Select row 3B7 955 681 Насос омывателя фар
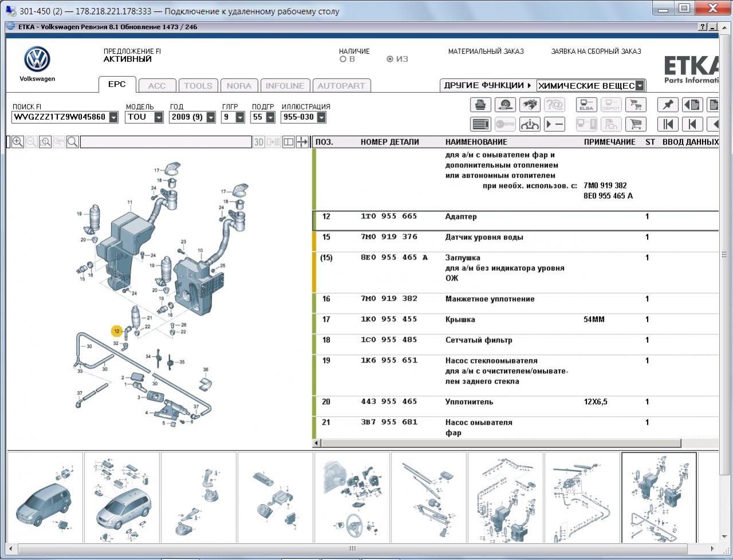The width and height of the screenshot is (733, 560). pos(515,427)
